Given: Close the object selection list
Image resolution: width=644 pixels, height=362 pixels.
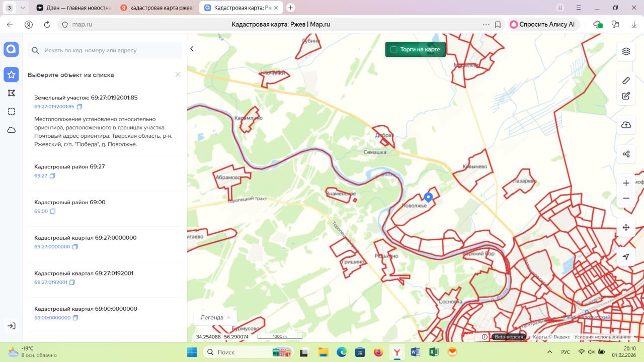Looking at the screenshot, I should pyautogui.click(x=178, y=75).
